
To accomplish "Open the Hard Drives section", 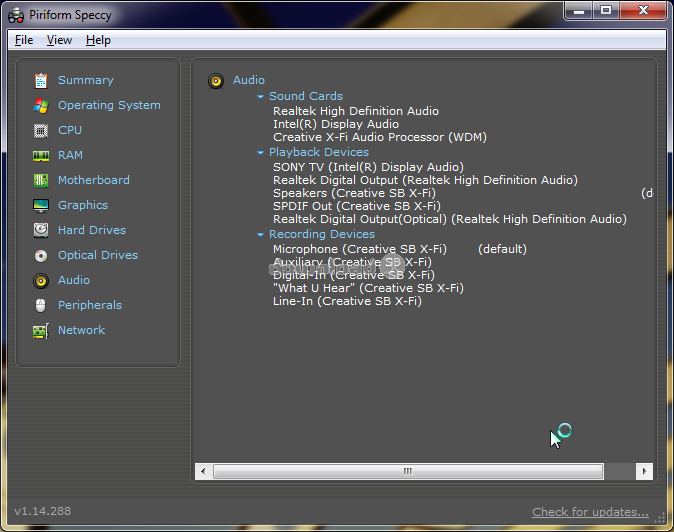I will tap(92, 230).
